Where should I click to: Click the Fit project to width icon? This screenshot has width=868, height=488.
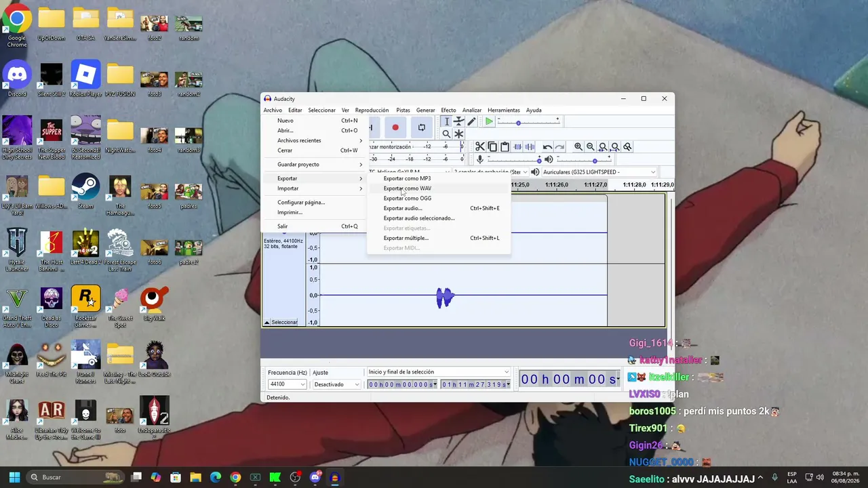point(615,146)
